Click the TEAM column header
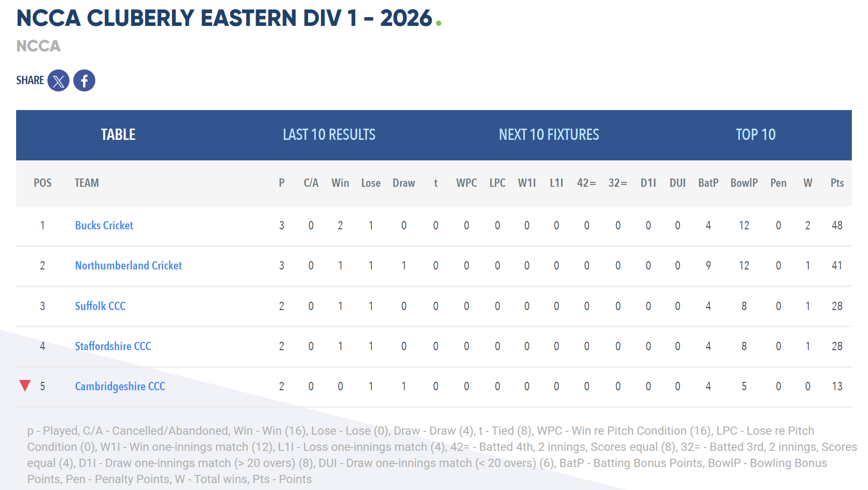 87,183
